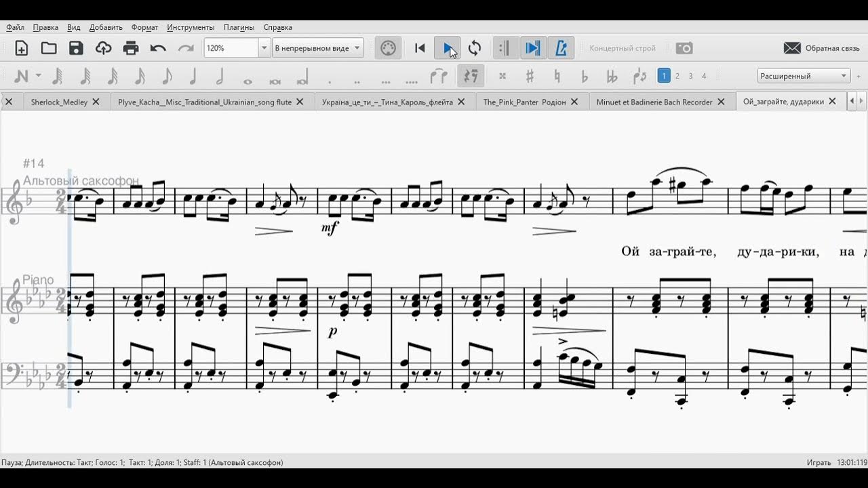The width and height of the screenshot is (868, 488).
Task: Print the score
Action: [131, 48]
